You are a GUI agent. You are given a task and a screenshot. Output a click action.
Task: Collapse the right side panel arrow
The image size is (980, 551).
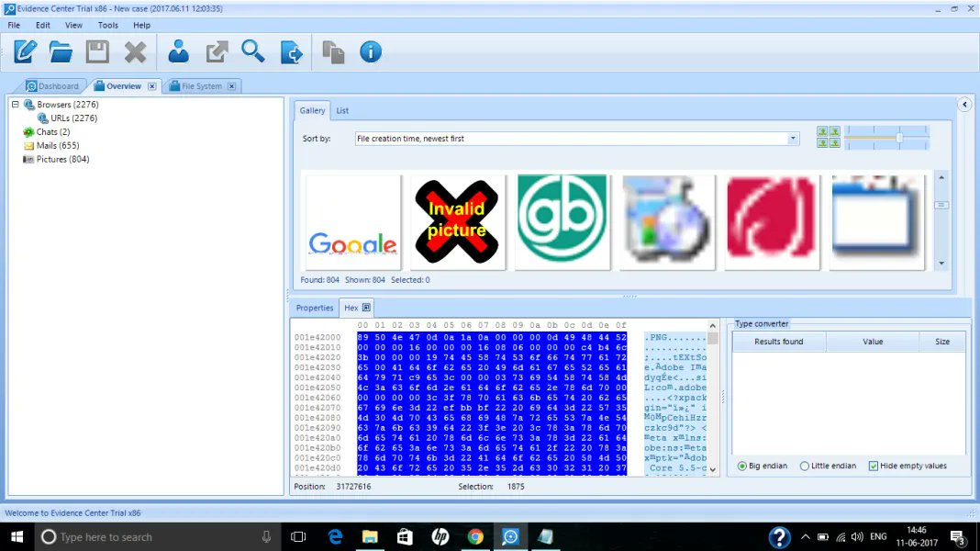coord(964,105)
